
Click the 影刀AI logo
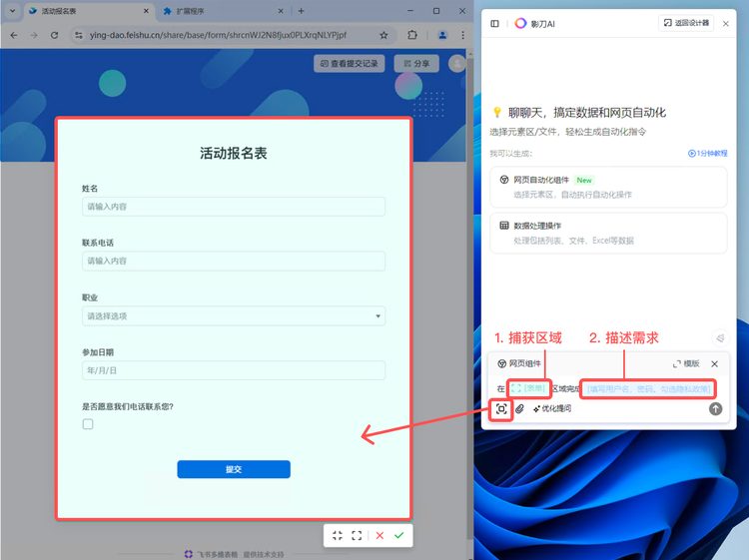click(x=520, y=23)
